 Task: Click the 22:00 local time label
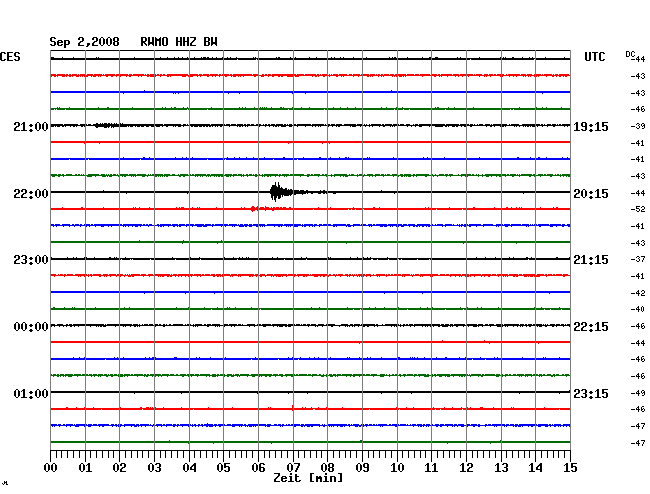click(31, 194)
